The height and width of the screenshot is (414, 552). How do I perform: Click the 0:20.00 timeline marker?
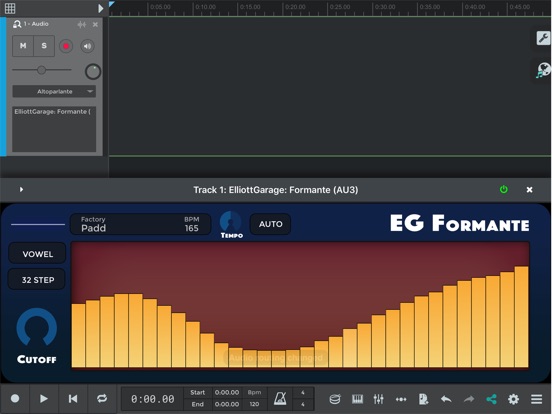pyautogui.click(x=295, y=7)
